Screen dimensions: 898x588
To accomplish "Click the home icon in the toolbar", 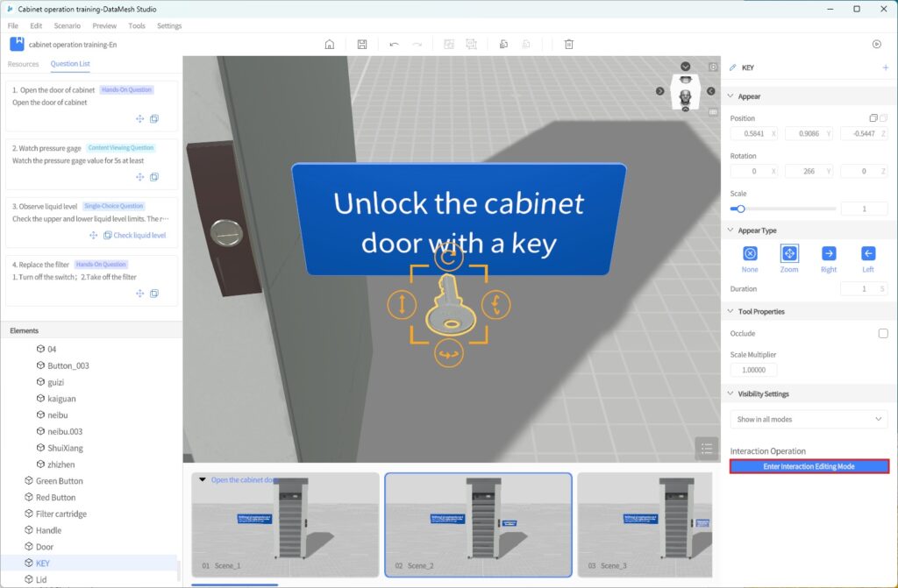I will point(330,44).
